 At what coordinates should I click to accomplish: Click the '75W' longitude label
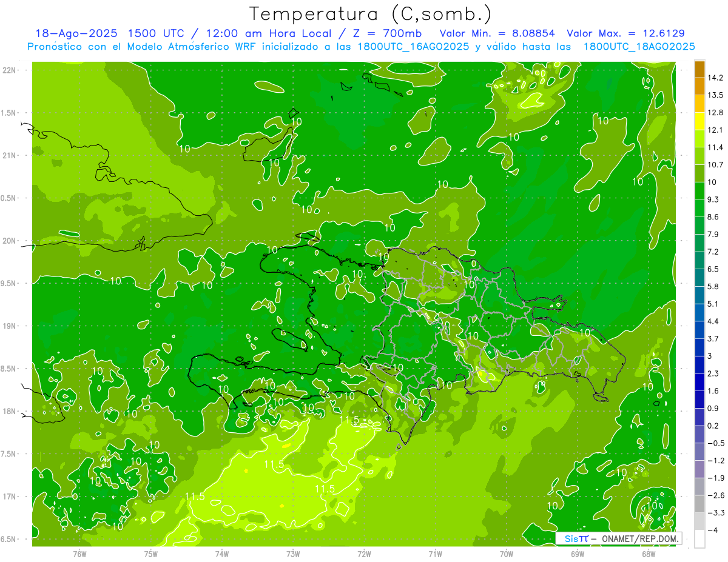150,554
